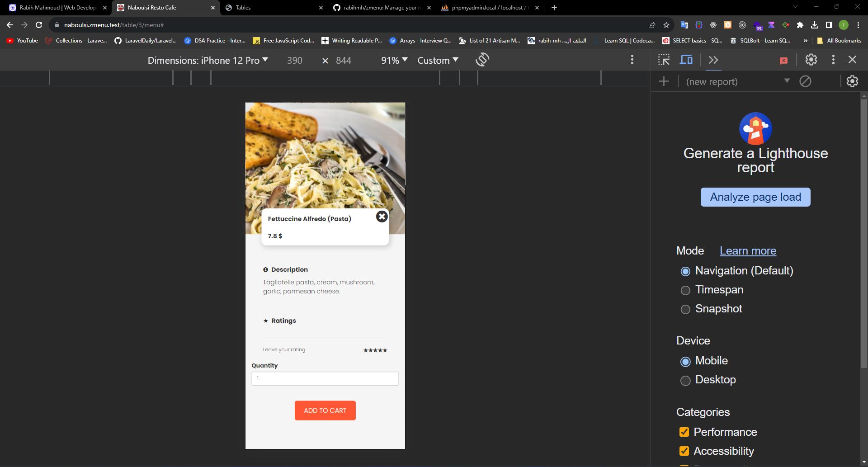Close the Fettuccine Alfredo item popup
This screenshot has width=868, height=467.
[x=382, y=217]
